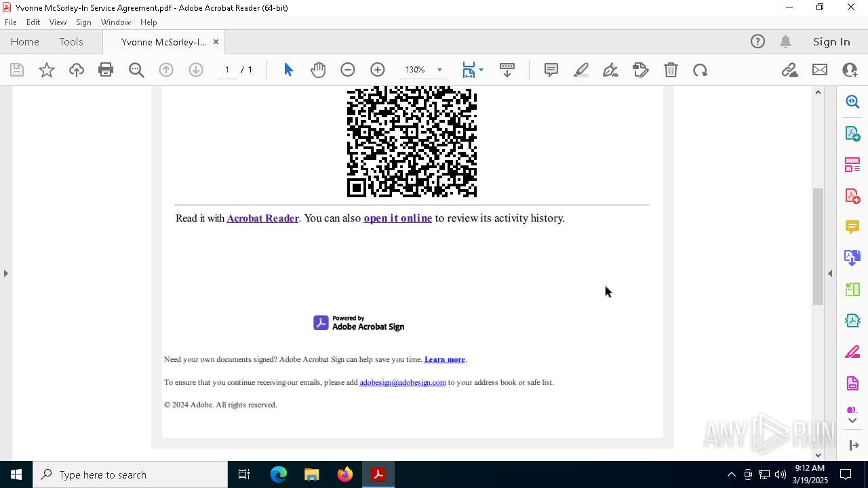The width and height of the screenshot is (868, 488).
Task: Open the File menu
Action: (11, 22)
